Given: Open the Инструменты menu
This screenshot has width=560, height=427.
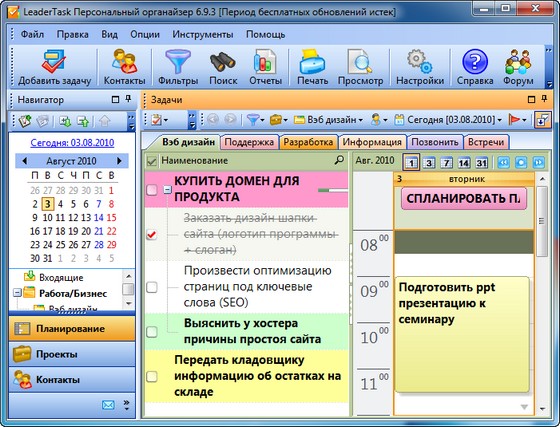Looking at the screenshot, I should tap(202, 35).
